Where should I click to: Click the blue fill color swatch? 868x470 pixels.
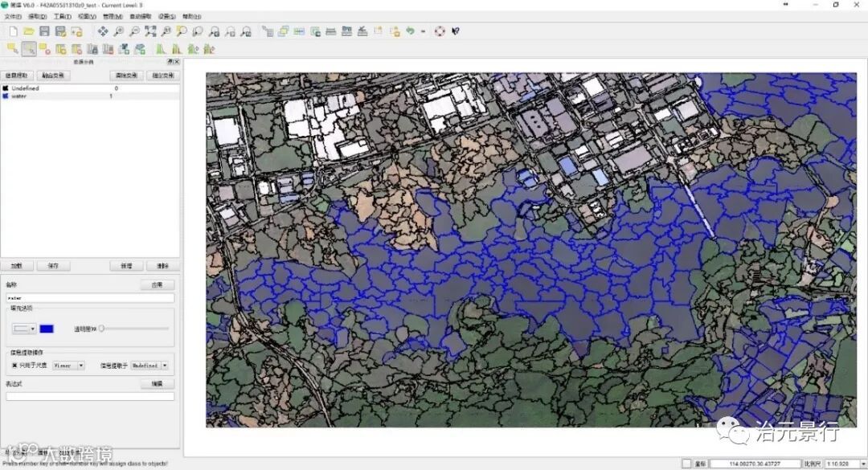tap(47, 329)
